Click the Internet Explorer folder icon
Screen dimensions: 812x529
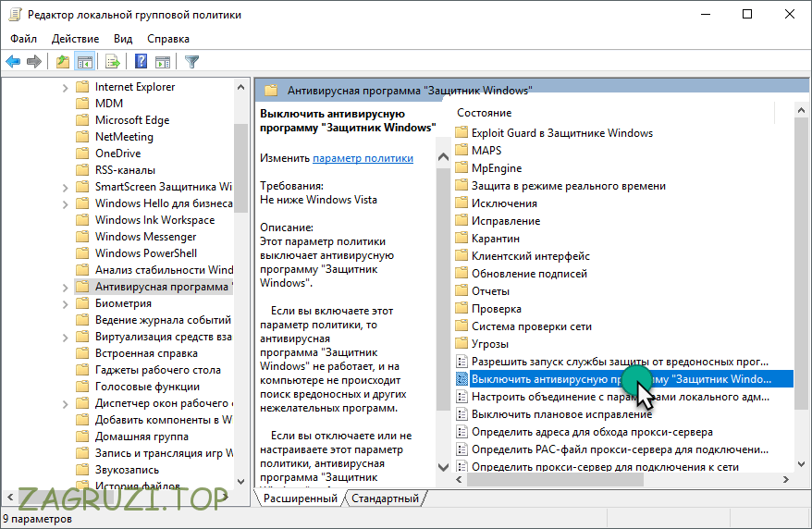tap(82, 87)
